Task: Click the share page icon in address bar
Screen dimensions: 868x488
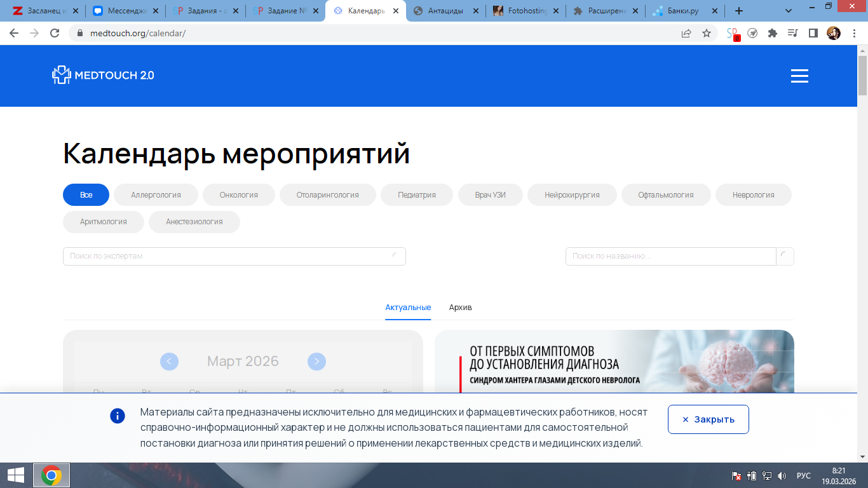Action: [686, 33]
